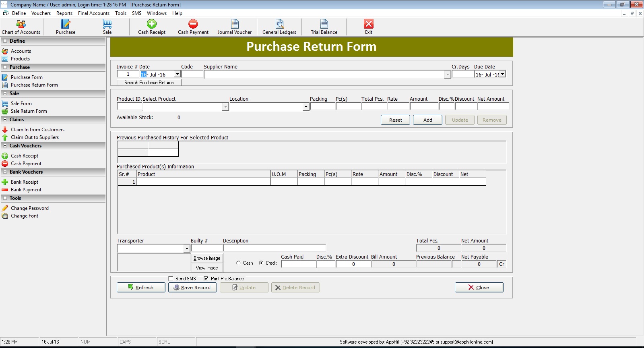The width and height of the screenshot is (644, 348).
Task: Select the Credit payment option
Action: (x=261, y=263)
